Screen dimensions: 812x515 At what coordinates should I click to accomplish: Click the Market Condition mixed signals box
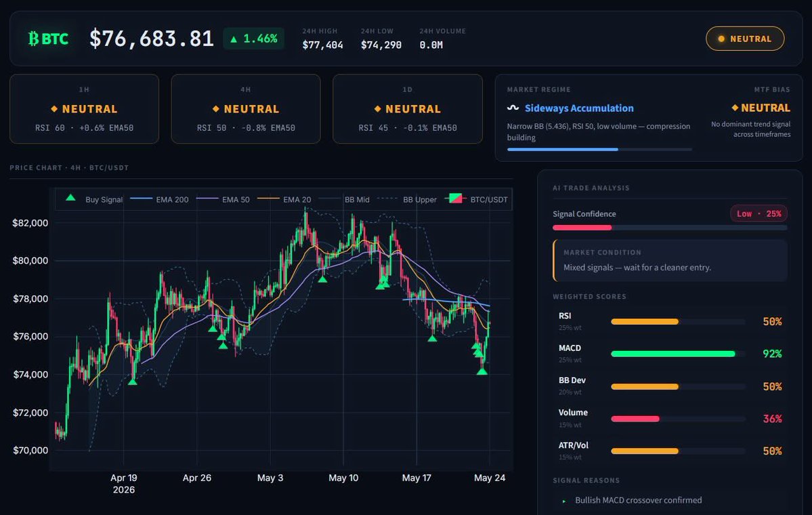coord(670,261)
